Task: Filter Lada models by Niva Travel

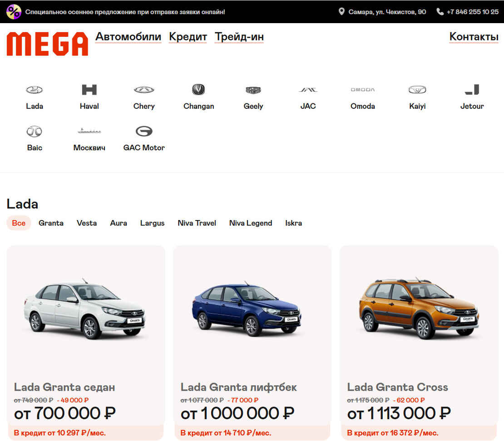Action: click(197, 223)
